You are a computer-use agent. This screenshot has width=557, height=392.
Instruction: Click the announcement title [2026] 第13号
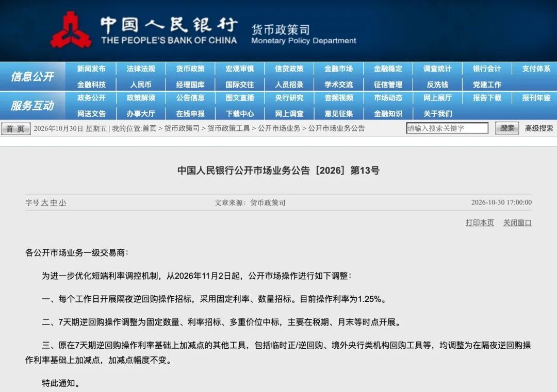(x=278, y=171)
